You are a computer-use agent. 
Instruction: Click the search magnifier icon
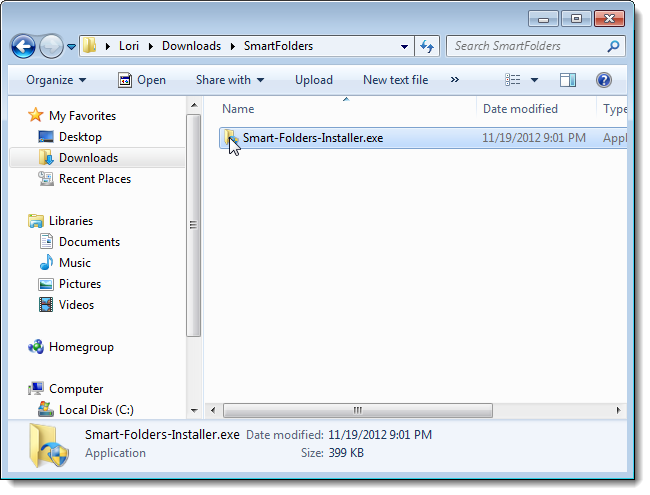coord(613,46)
